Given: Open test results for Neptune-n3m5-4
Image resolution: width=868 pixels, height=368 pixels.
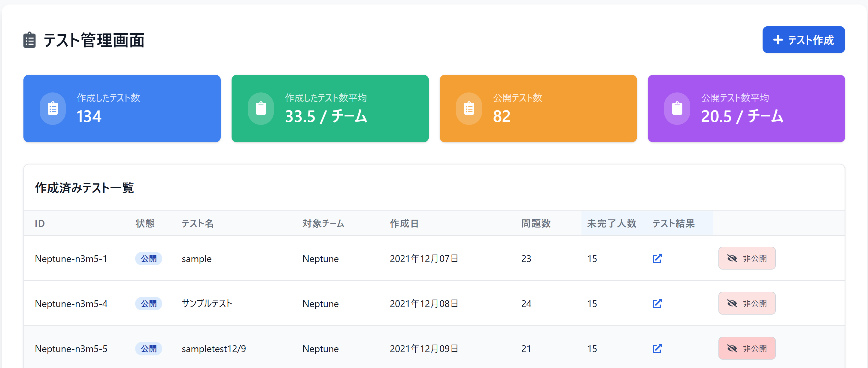Looking at the screenshot, I should click(657, 303).
